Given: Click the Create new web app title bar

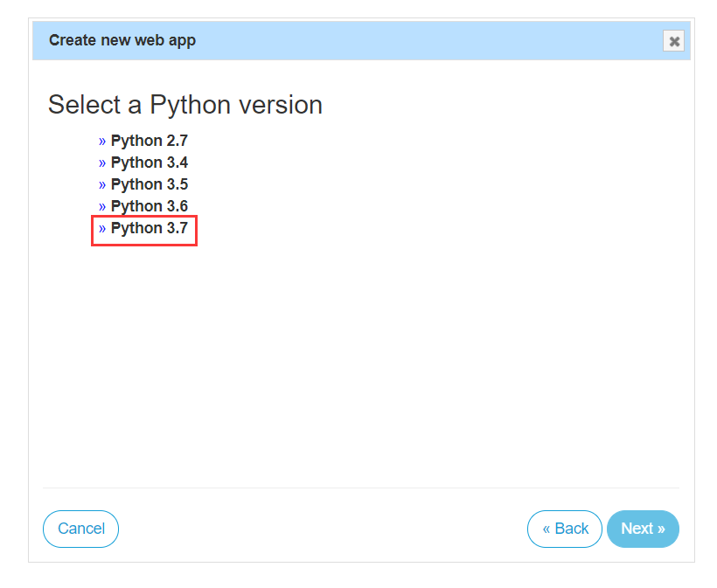Looking at the screenshot, I should (x=122, y=40).
